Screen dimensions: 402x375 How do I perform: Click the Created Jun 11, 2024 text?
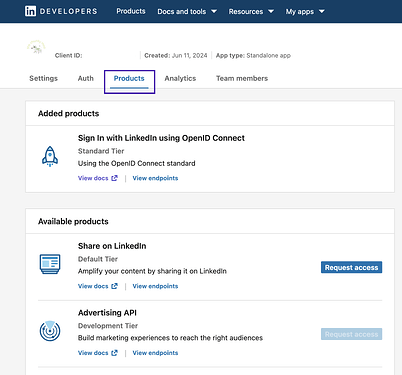point(176,55)
